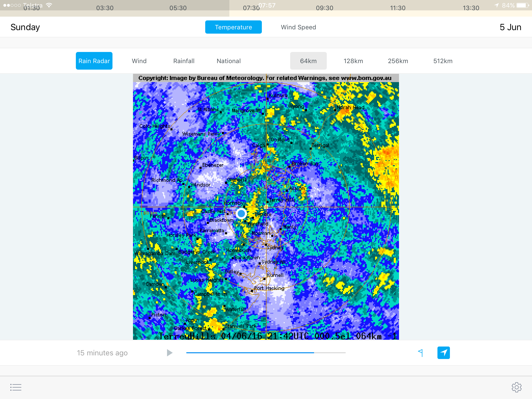Tap the outlined location arrow icon
Viewport: 532px width, 399px height.
[421, 353]
